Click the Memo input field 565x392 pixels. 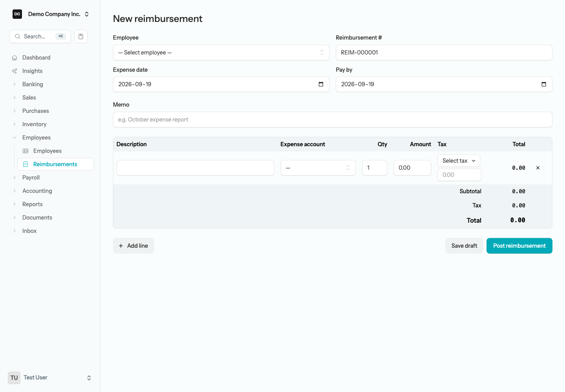click(x=333, y=120)
